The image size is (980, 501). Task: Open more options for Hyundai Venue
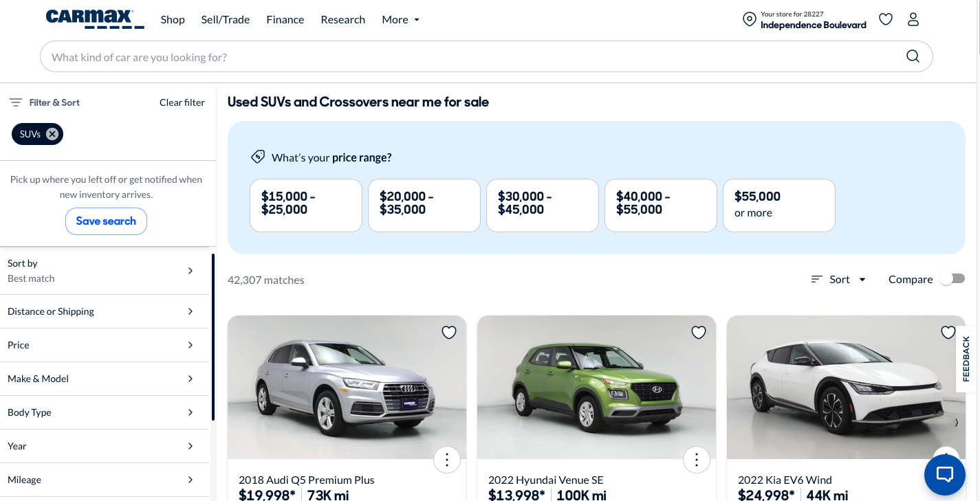[697, 459]
